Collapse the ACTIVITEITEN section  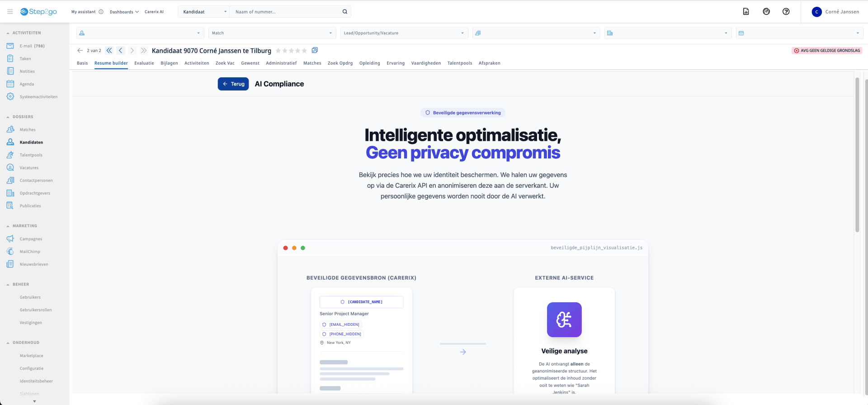[x=8, y=33]
